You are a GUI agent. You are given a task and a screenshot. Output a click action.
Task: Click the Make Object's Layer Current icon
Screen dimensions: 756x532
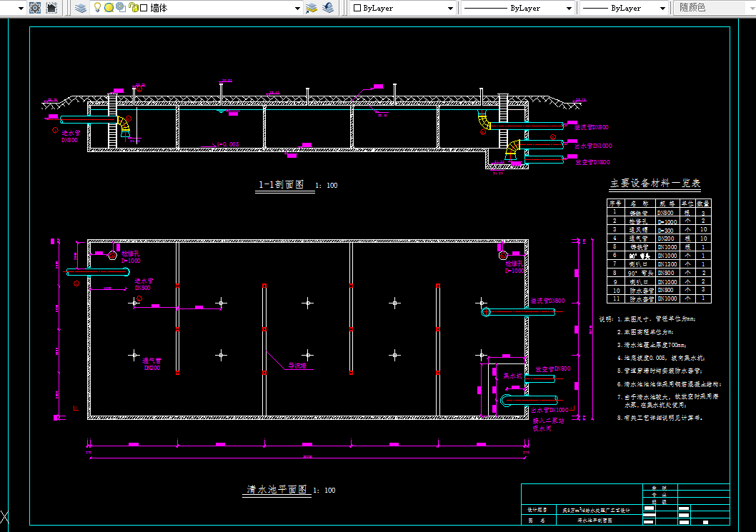pos(312,8)
